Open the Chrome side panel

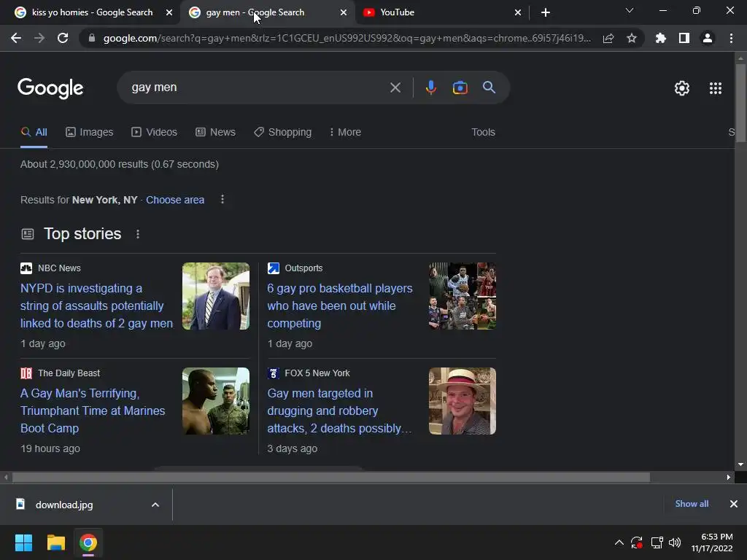684,38
